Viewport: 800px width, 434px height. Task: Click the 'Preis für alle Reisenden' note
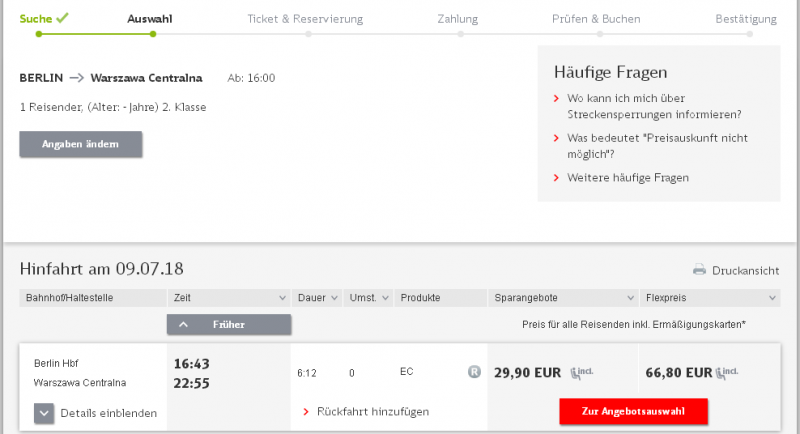pyautogui.click(x=634, y=324)
